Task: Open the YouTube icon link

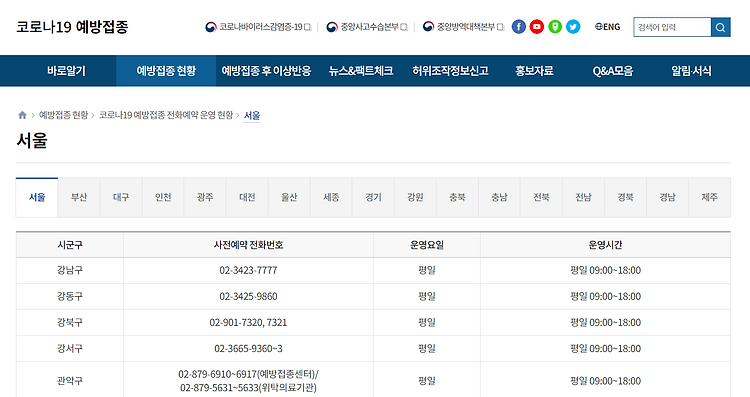Action: [x=537, y=27]
